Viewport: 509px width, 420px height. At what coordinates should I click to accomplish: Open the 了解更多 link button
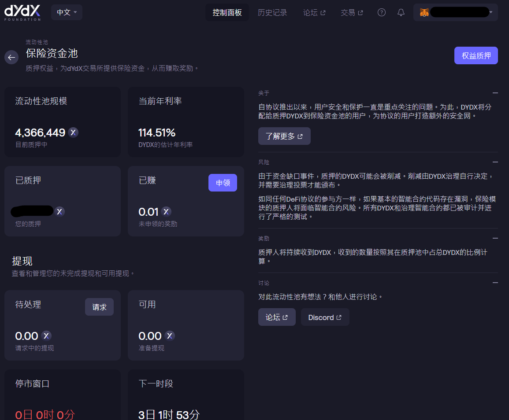(x=284, y=136)
